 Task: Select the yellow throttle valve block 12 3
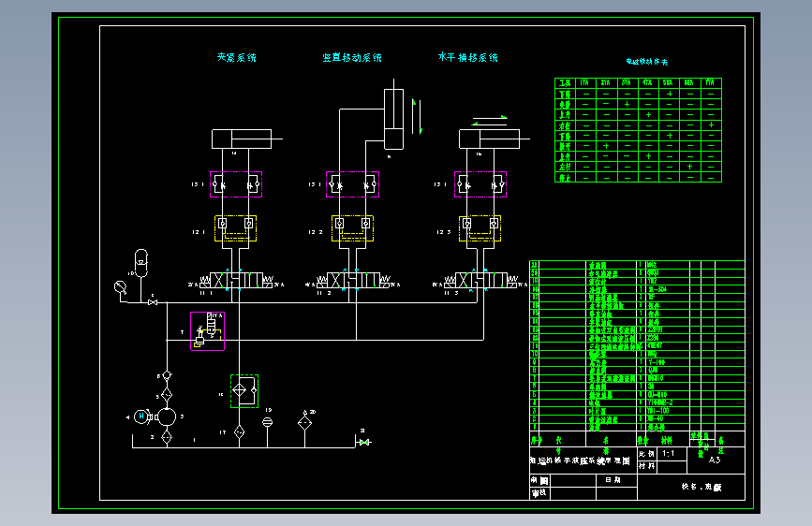click(480, 228)
